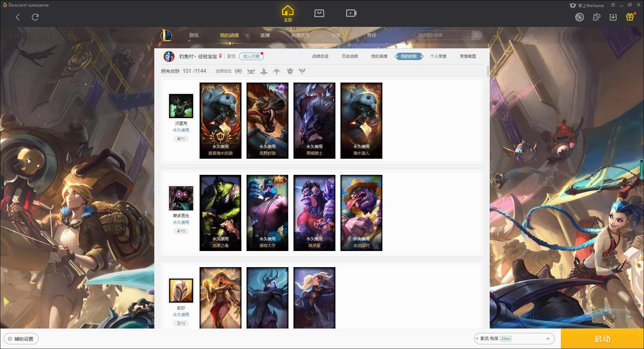The width and height of the screenshot is (644, 349).
Task: Open the 主页 home icon
Action: 288,14
